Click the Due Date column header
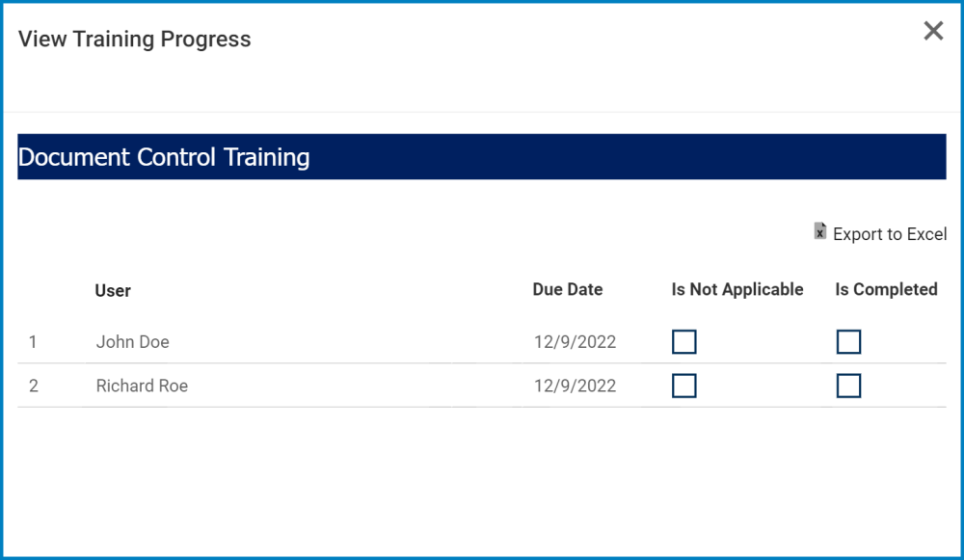The image size is (964, 560). 567,289
